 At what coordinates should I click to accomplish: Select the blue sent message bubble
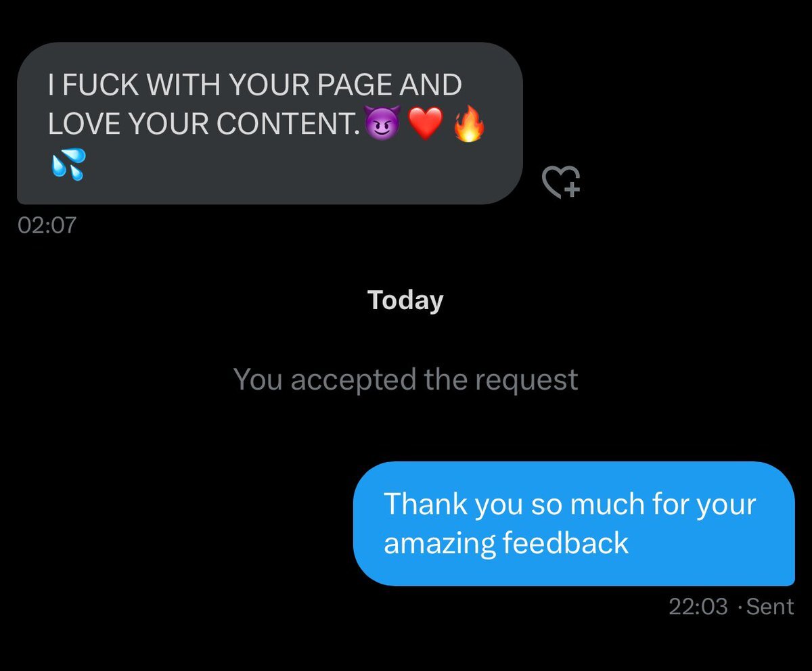(574, 524)
